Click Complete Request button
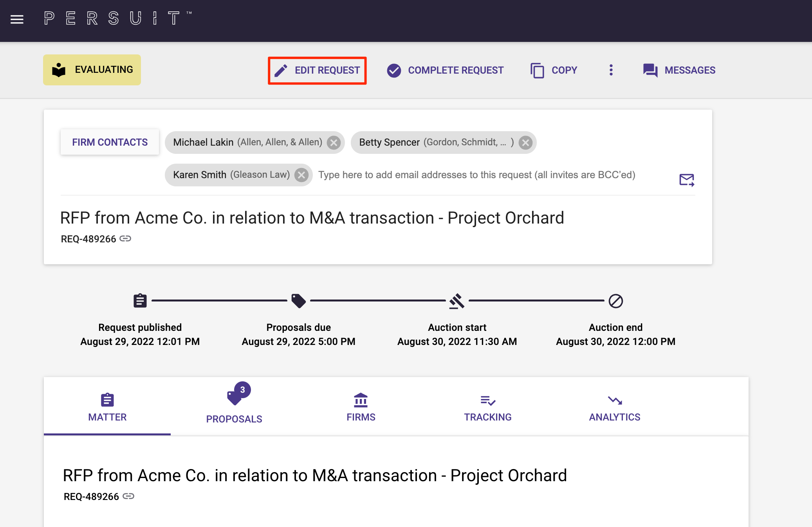This screenshot has width=812, height=527. [x=445, y=70]
